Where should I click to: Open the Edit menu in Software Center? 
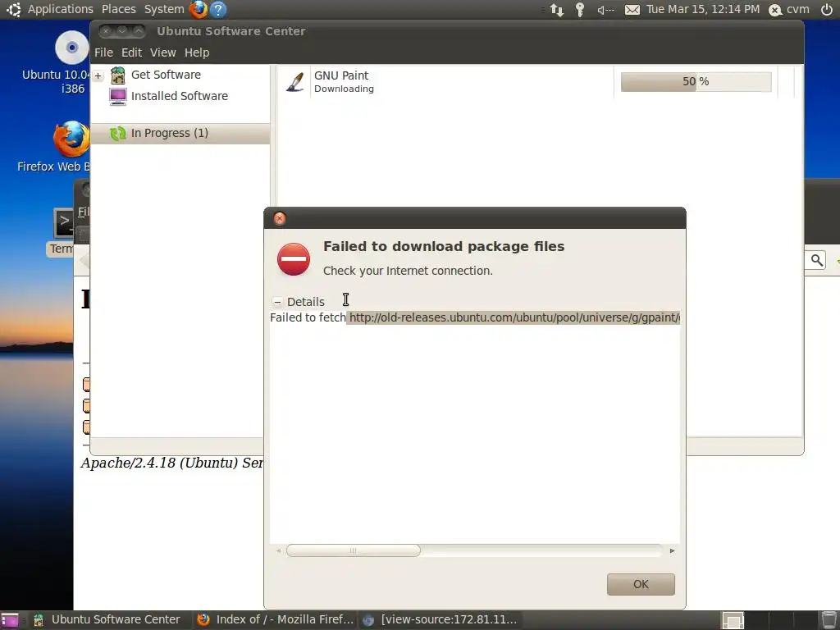tap(131, 52)
